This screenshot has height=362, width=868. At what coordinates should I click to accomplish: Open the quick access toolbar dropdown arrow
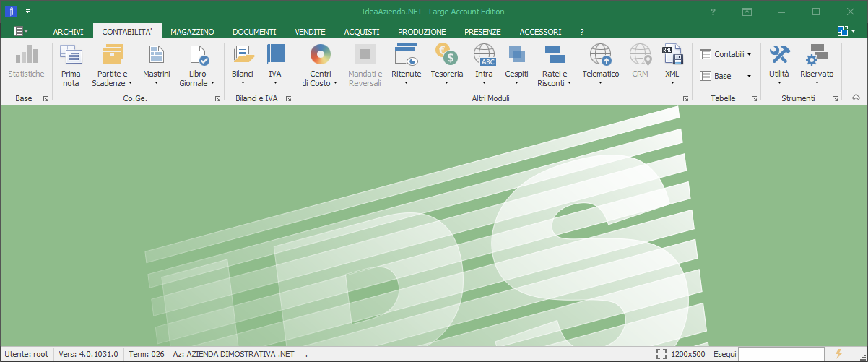pyautogui.click(x=27, y=12)
